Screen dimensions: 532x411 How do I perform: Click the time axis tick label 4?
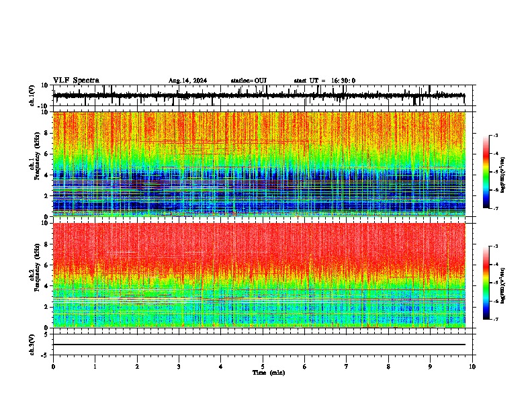[x=221, y=367]
